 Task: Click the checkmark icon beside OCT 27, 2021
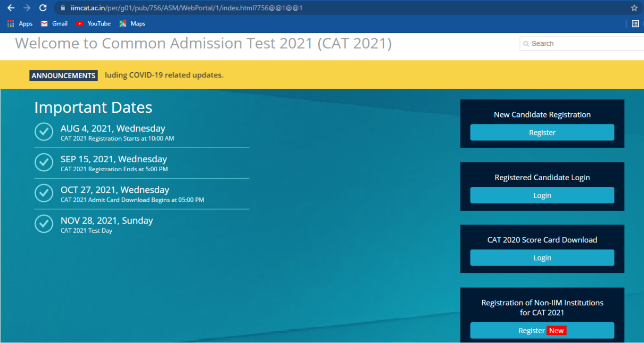(x=44, y=193)
